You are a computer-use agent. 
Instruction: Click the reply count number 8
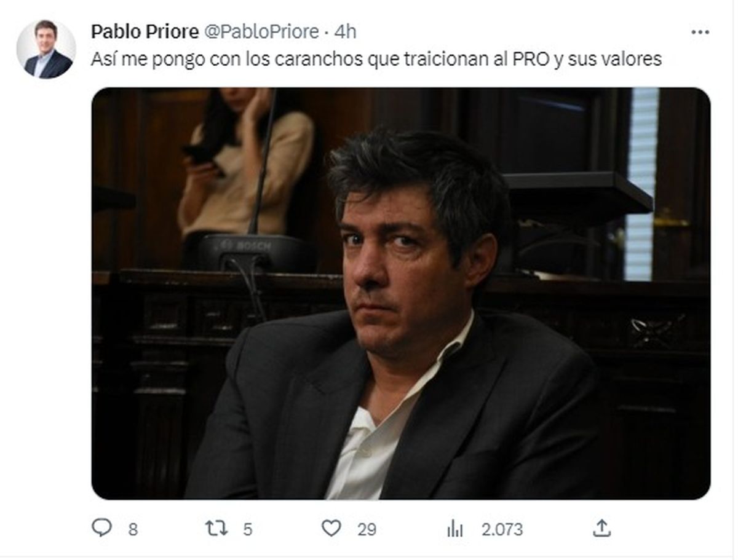click(133, 529)
